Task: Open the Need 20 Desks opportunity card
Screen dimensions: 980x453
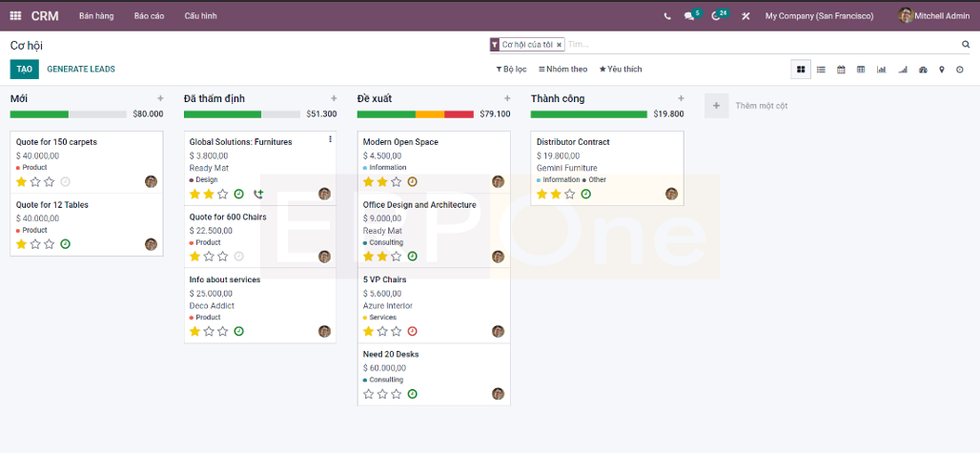Action: [434, 374]
